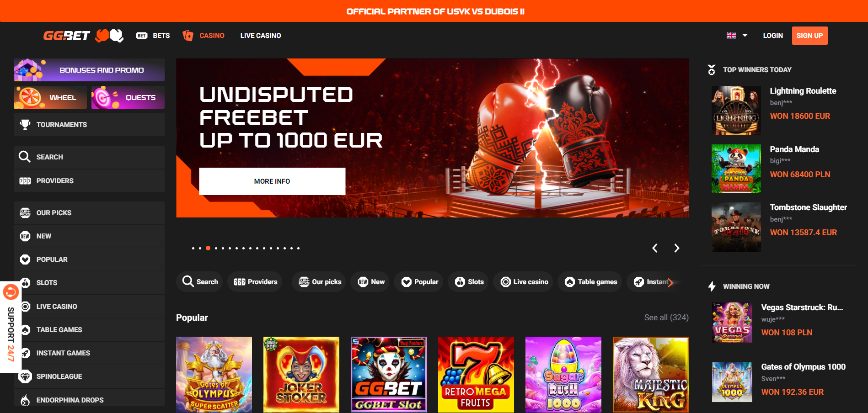
Task: Open the Bets section
Action: (x=153, y=36)
